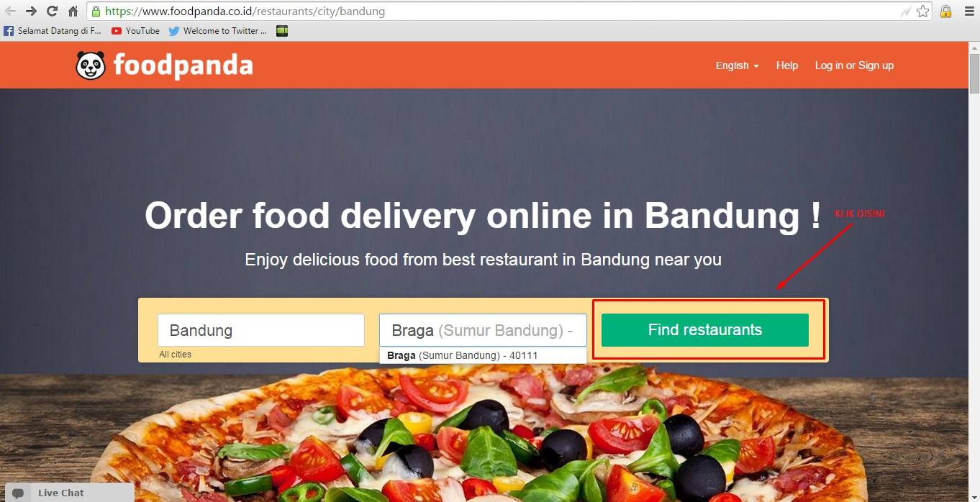Click the Find restaurants button
The height and width of the screenshot is (502, 980).
tap(705, 330)
